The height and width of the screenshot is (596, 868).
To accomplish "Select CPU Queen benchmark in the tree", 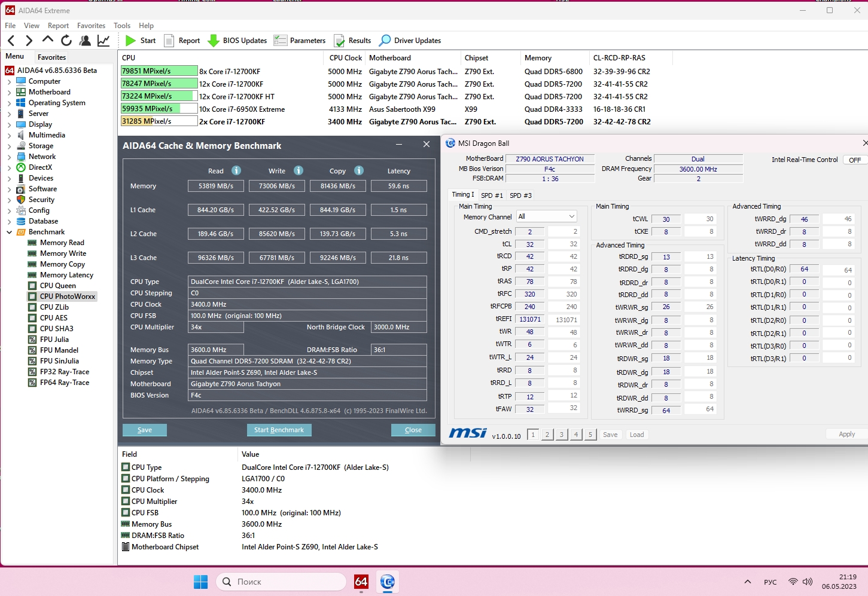I will pos(57,286).
